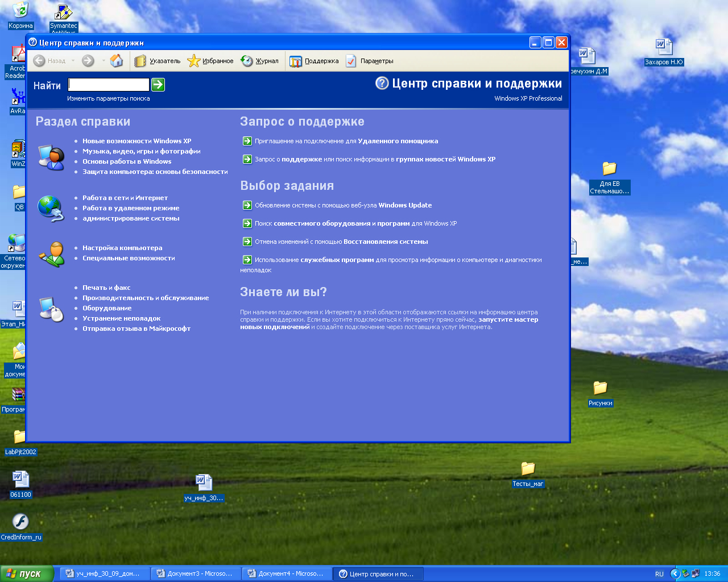The height and width of the screenshot is (582, 728).
Task: Open Обновление системы Windows Update link
Action: 344,205
